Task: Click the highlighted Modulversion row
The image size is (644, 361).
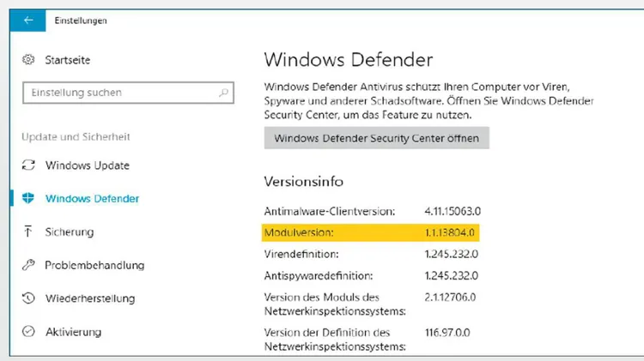Action: (x=370, y=232)
